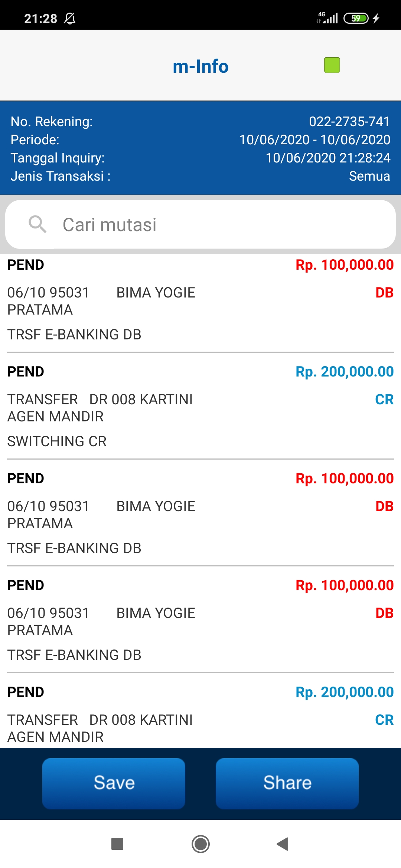This screenshot has width=401, height=868.
Task: Tap account number 022-2735-741
Action: click(349, 122)
